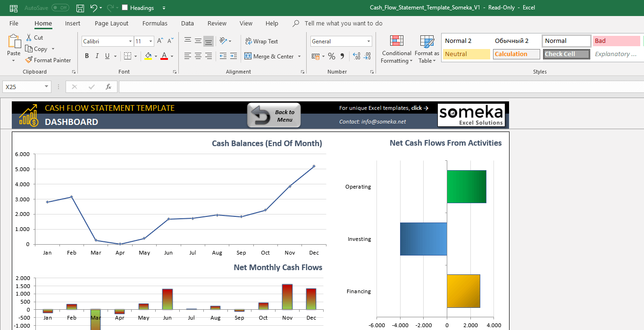The width and height of the screenshot is (644, 330).
Task: Apply percent style format
Action: [332, 56]
